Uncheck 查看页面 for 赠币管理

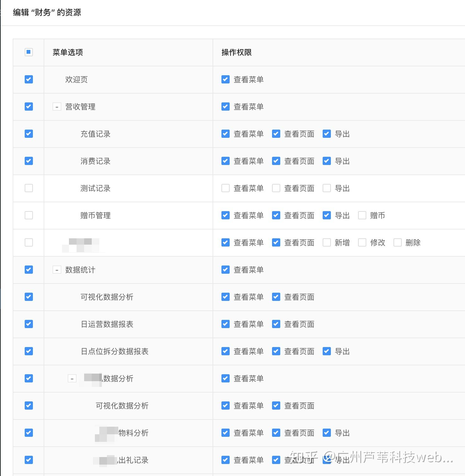pyautogui.click(x=276, y=215)
